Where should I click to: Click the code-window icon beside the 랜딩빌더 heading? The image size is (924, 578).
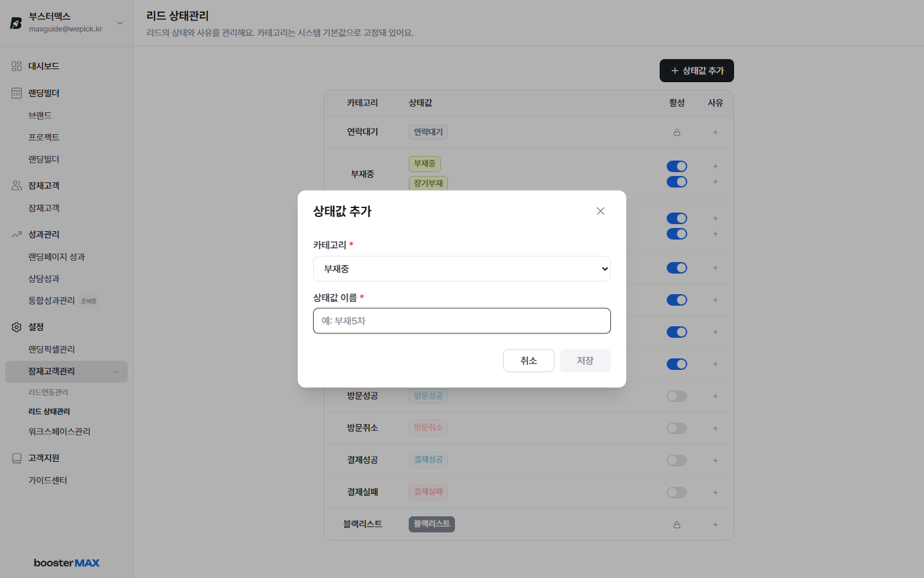coord(17,93)
